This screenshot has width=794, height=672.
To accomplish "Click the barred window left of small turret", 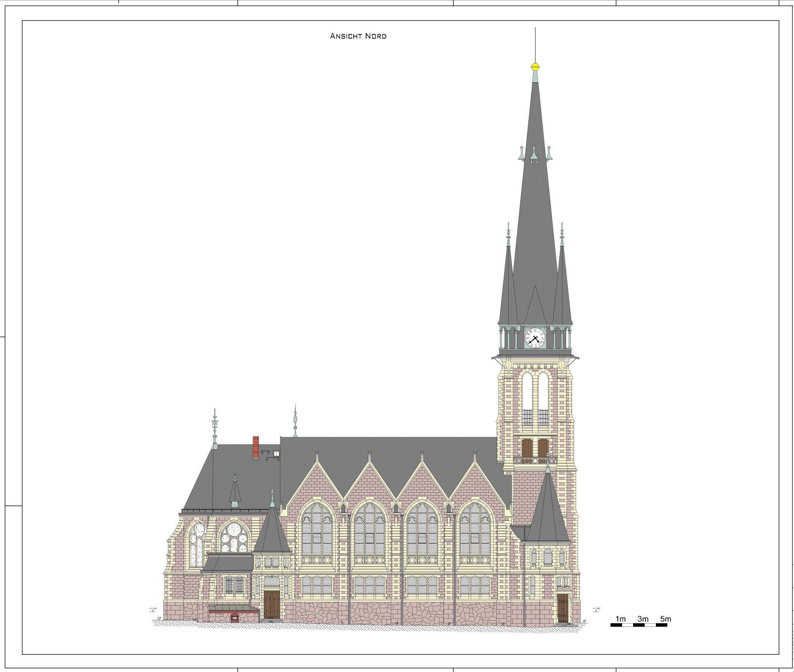I will (x=234, y=585).
